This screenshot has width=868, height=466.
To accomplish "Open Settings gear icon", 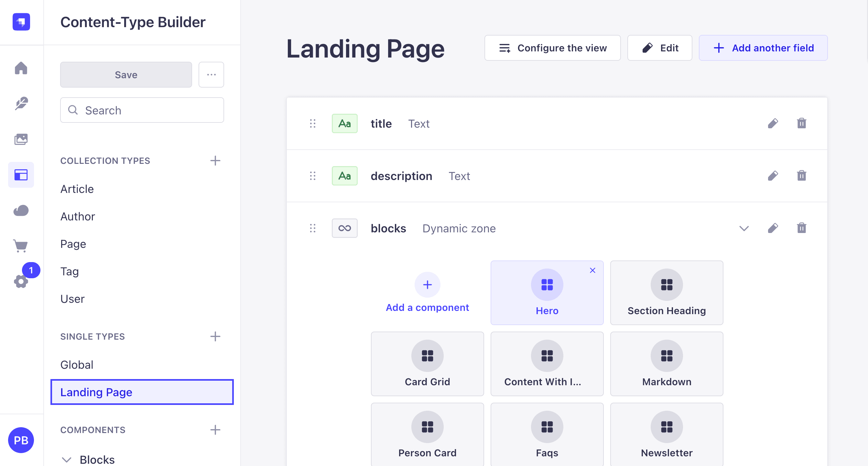I will (x=21, y=281).
